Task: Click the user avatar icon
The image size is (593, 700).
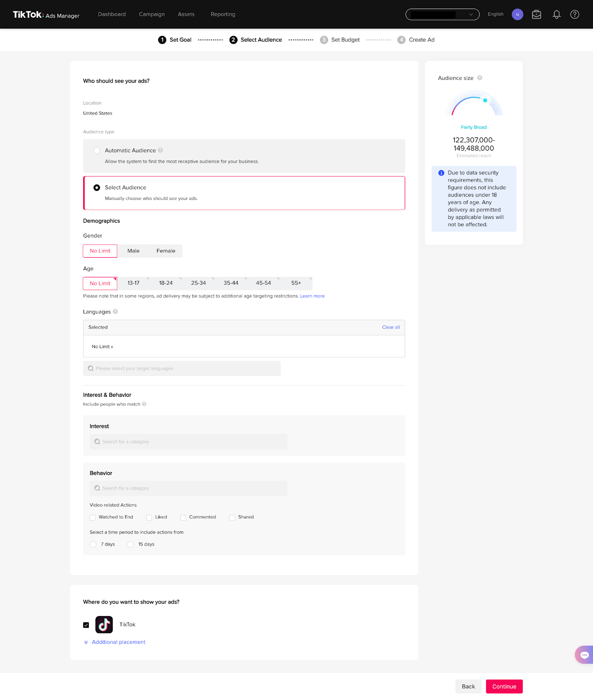Action: click(517, 14)
